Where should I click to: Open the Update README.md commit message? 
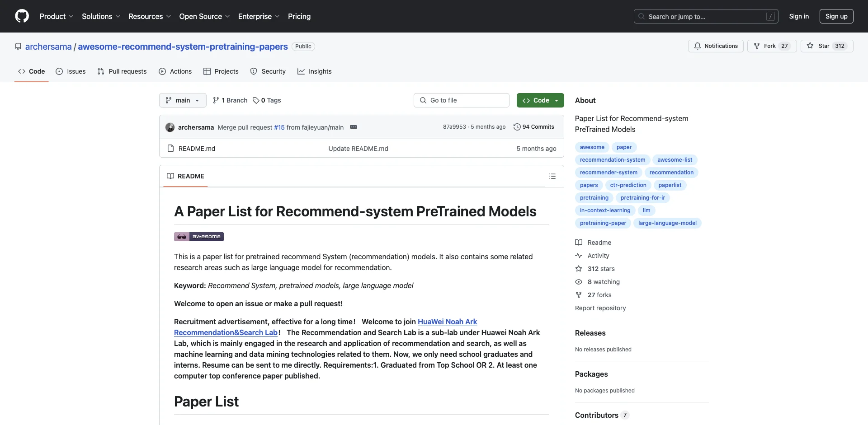[359, 149]
